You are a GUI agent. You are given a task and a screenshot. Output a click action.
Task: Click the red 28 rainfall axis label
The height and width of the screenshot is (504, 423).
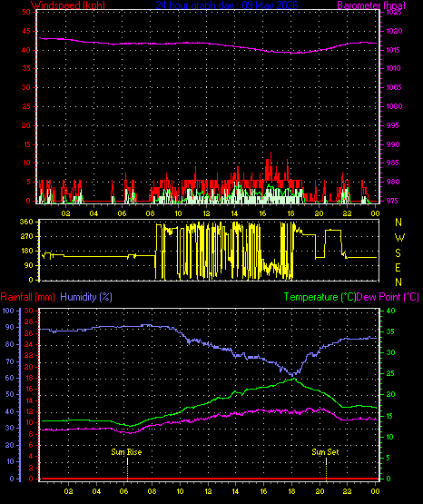point(28,321)
